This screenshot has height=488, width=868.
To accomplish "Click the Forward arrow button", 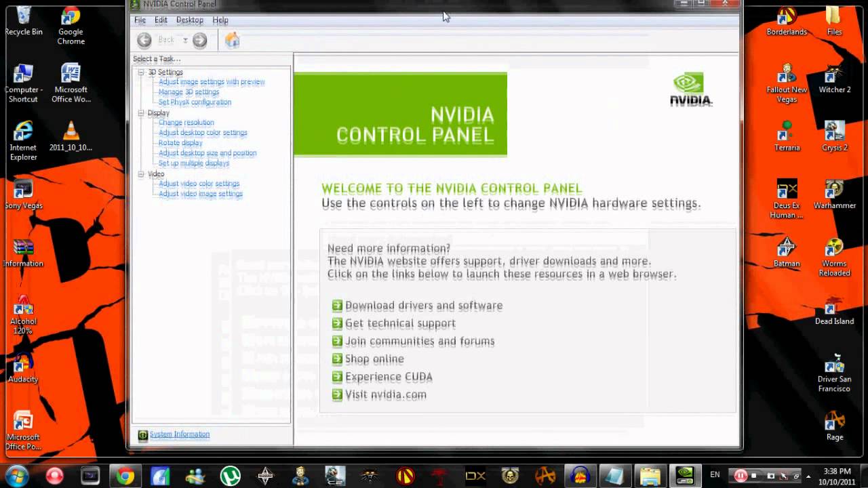I will coord(199,41).
